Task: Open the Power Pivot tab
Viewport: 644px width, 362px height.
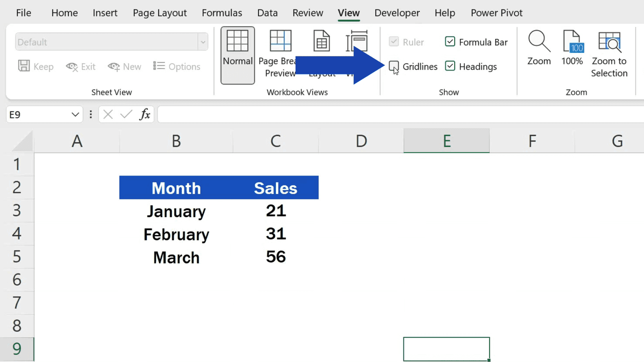Action: click(x=496, y=13)
